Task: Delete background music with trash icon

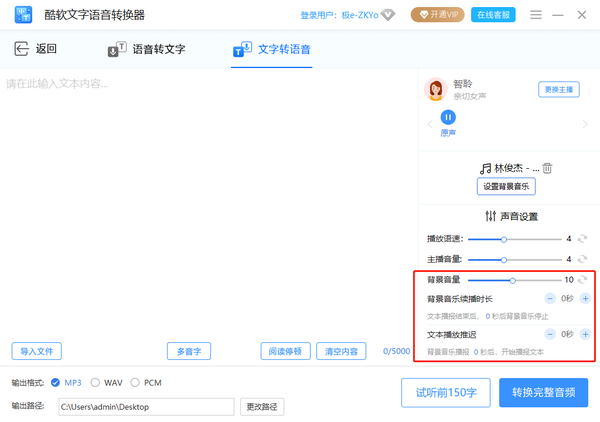Action: coord(547,168)
